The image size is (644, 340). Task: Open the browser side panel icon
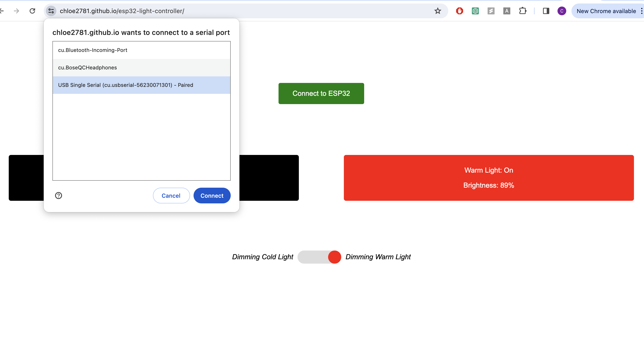546,11
